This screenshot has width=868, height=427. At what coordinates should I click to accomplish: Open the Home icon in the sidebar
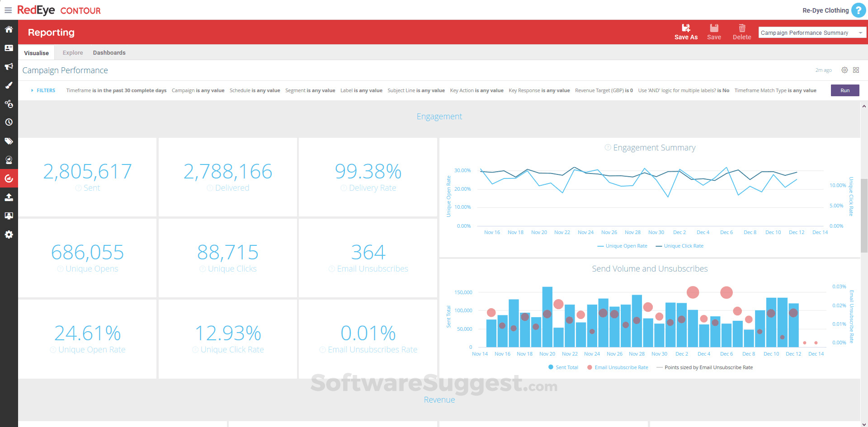pos(9,29)
